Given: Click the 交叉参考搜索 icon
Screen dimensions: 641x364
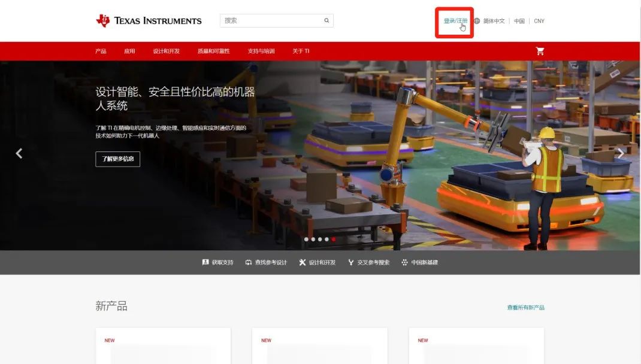Looking at the screenshot, I should click(350, 262).
